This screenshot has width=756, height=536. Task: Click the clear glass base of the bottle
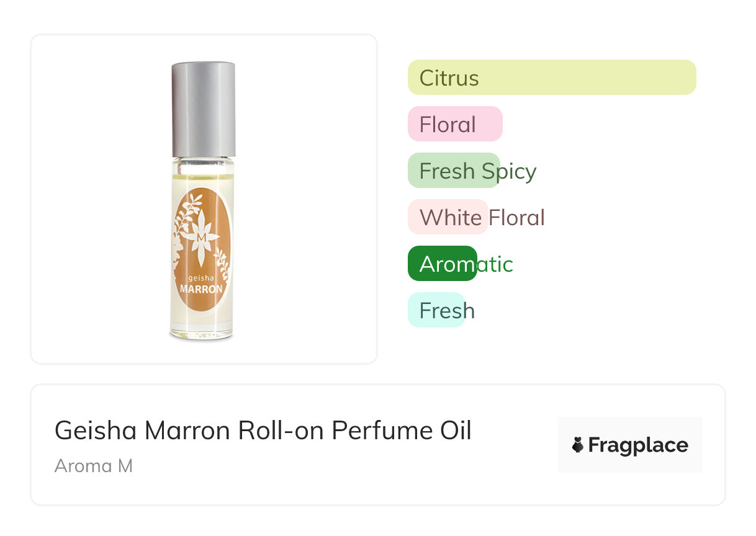201,328
